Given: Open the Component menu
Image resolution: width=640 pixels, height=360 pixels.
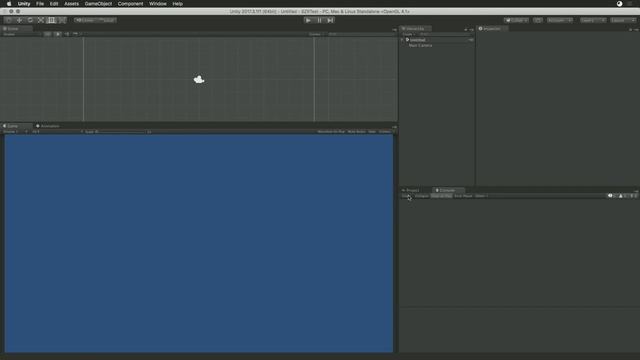Looking at the screenshot, I should click(131, 4).
